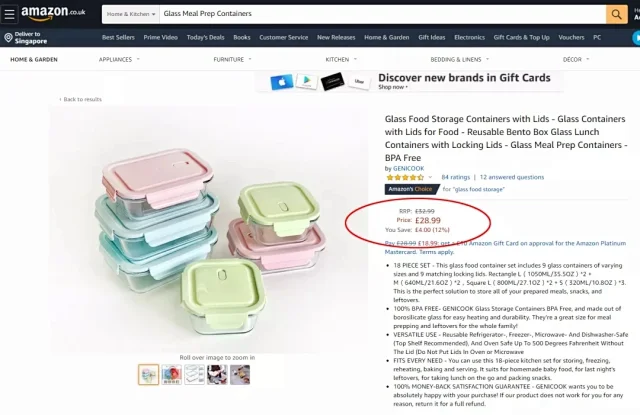640x415 pixels.
Task: Click the search text field
Action: 382,14
